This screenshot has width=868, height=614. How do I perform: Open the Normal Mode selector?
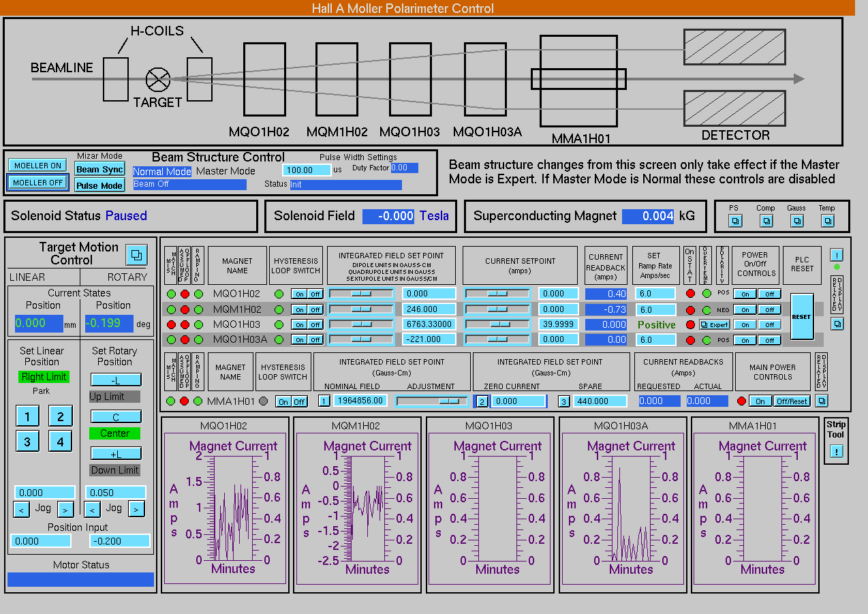162,172
